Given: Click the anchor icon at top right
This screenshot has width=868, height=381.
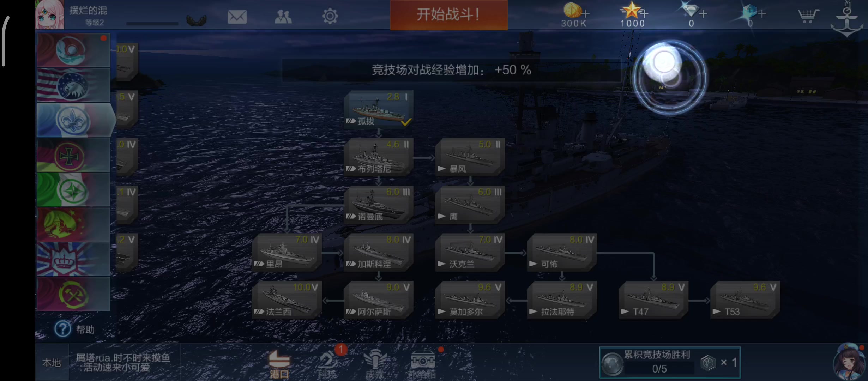Looking at the screenshot, I should point(847,19).
